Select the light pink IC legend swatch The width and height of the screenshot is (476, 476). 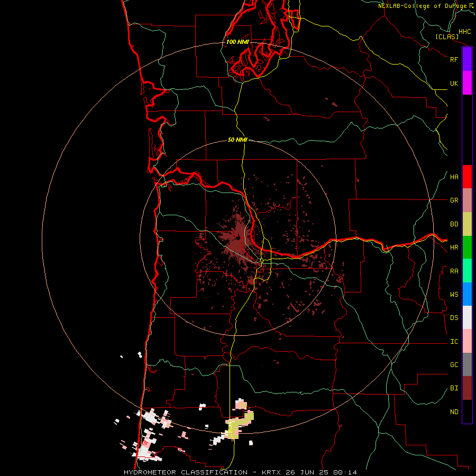point(467,341)
